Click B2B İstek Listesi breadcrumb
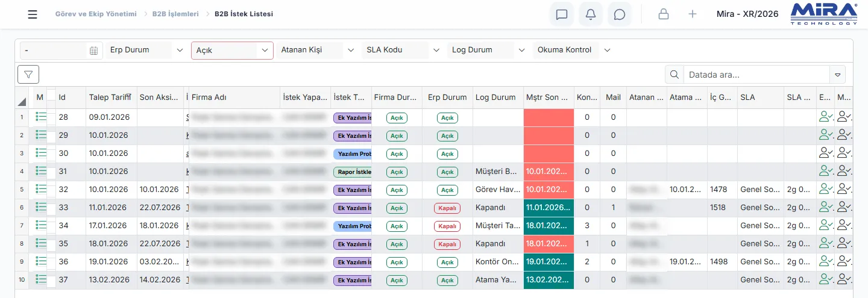This screenshot has height=298, width=868. 244,14
